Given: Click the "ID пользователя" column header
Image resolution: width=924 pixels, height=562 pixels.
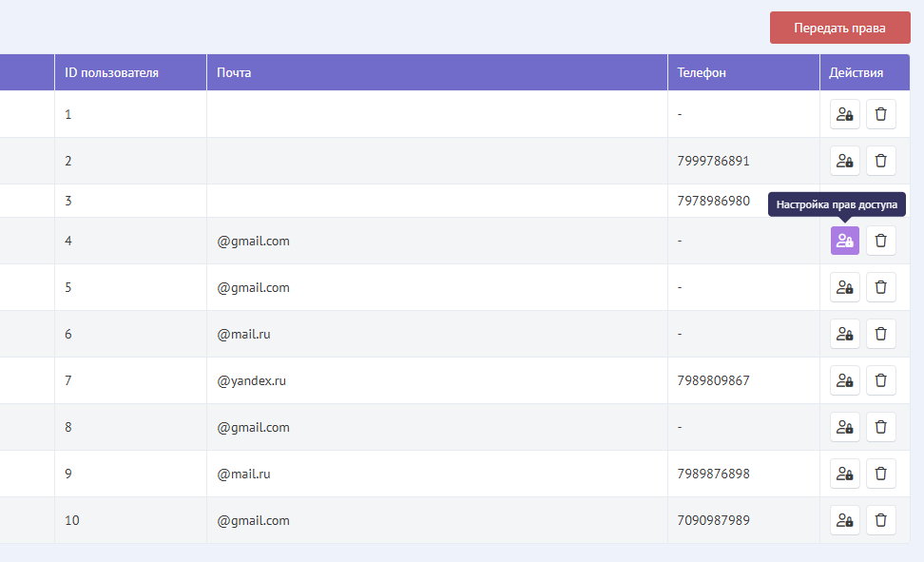Looking at the screenshot, I should [x=111, y=72].
